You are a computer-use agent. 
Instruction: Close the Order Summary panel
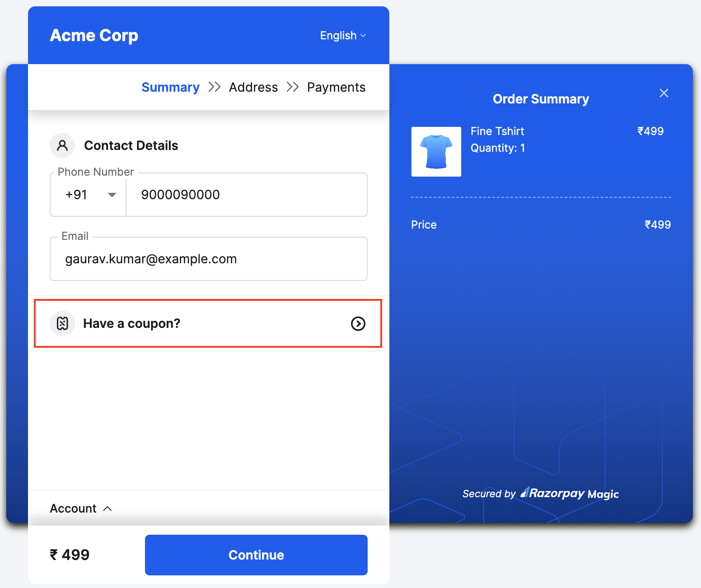click(x=664, y=93)
